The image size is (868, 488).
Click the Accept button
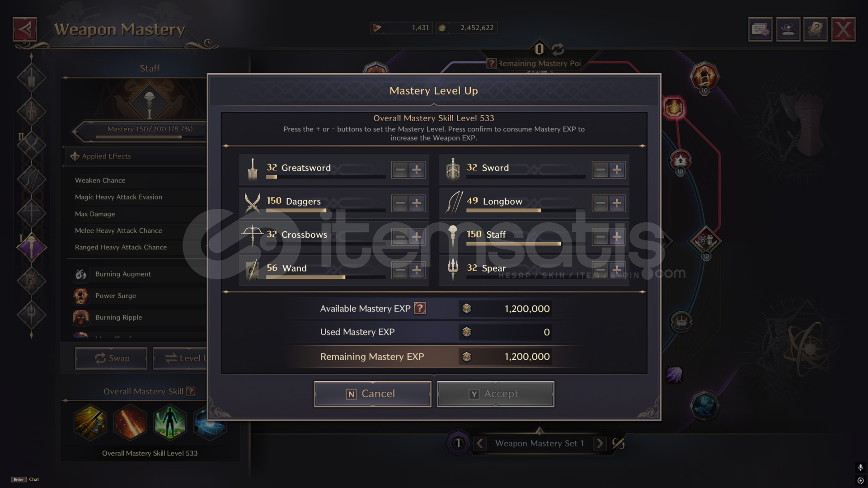click(x=495, y=394)
